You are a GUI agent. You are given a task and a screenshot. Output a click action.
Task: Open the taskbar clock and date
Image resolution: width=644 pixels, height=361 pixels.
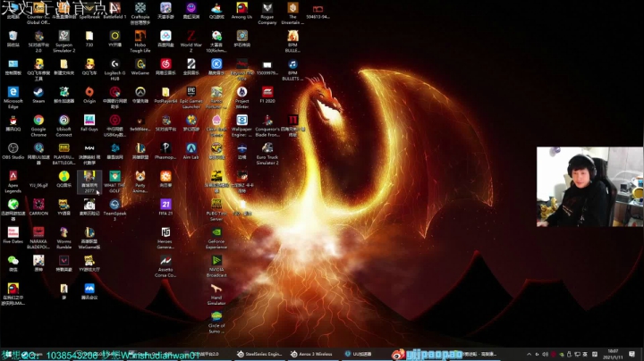[x=613, y=354]
